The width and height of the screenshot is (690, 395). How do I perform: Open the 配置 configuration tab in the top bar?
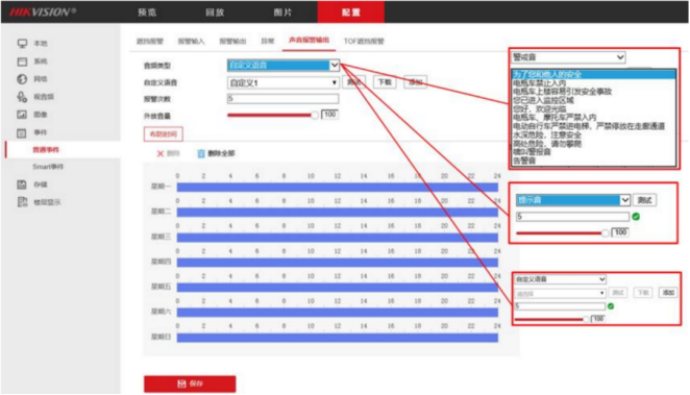(351, 12)
